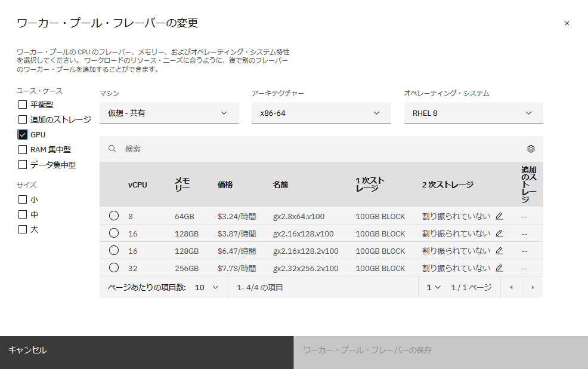Viewport: 588px width, 369px height.
Task: Click into the 検索 search field
Action: click(323, 149)
